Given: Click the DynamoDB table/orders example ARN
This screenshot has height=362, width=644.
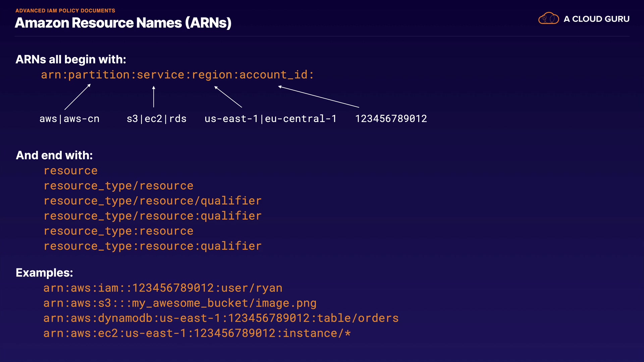Looking at the screenshot, I should tap(221, 318).
